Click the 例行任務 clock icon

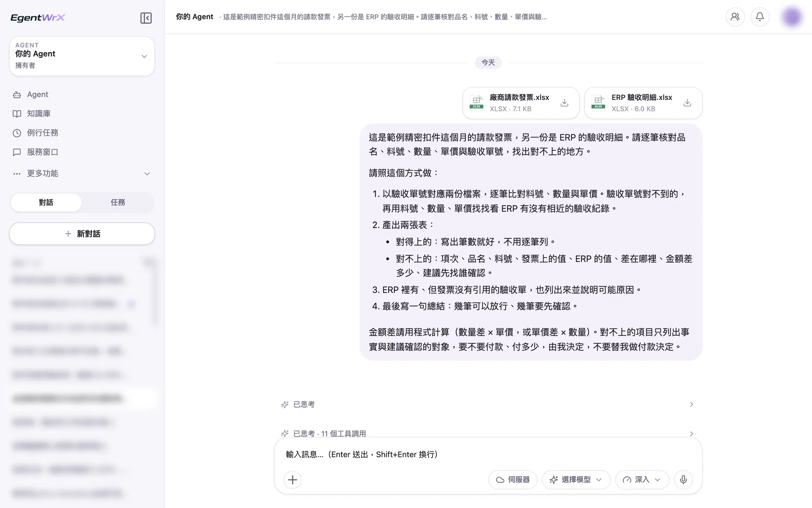[x=17, y=133]
